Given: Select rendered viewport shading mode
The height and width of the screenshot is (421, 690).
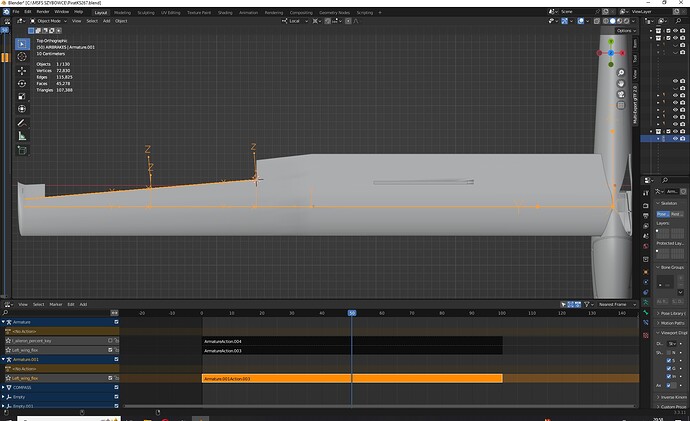Looking at the screenshot, I should (x=626, y=21).
